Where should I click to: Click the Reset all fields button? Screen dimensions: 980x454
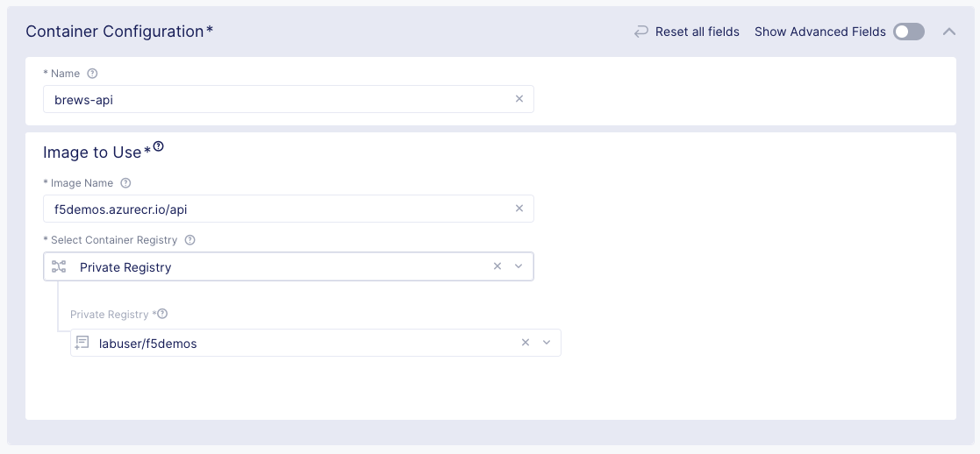(687, 32)
